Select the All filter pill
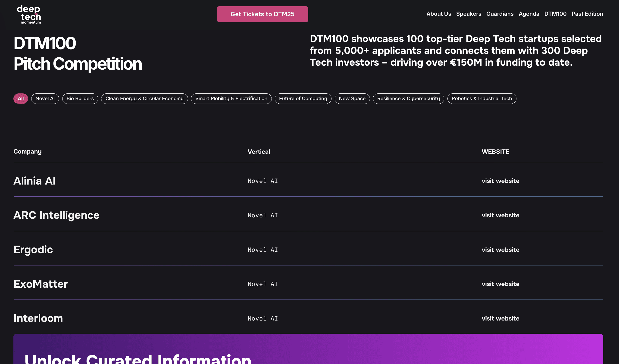 click(21, 99)
